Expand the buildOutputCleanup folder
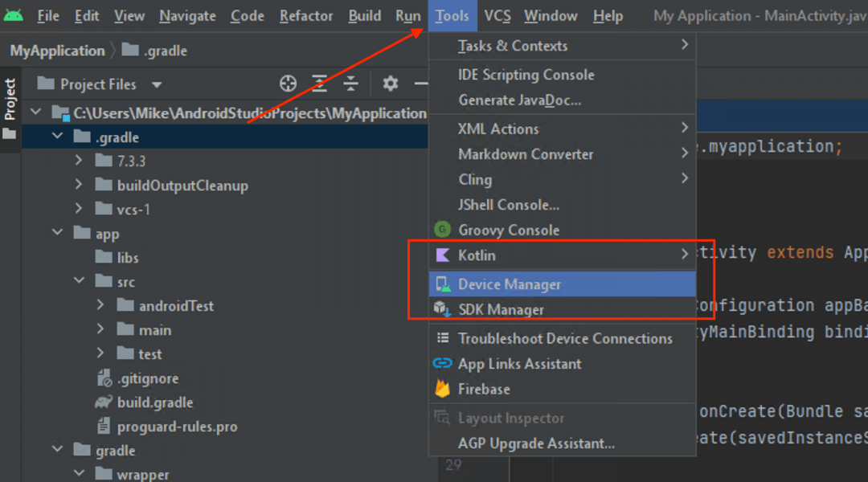Viewport: 868px width, 482px height. click(x=79, y=186)
